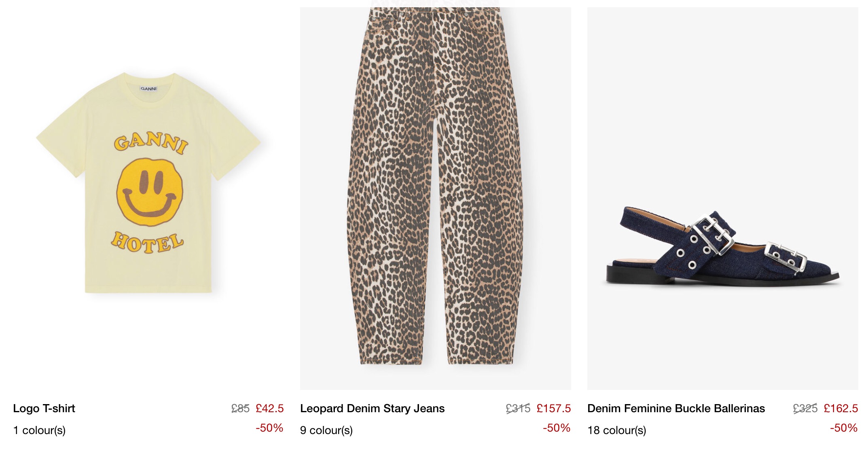This screenshot has height=466, width=868.
Task: Show the 18 colour(s) options for ballerinas
Action: click(x=617, y=430)
